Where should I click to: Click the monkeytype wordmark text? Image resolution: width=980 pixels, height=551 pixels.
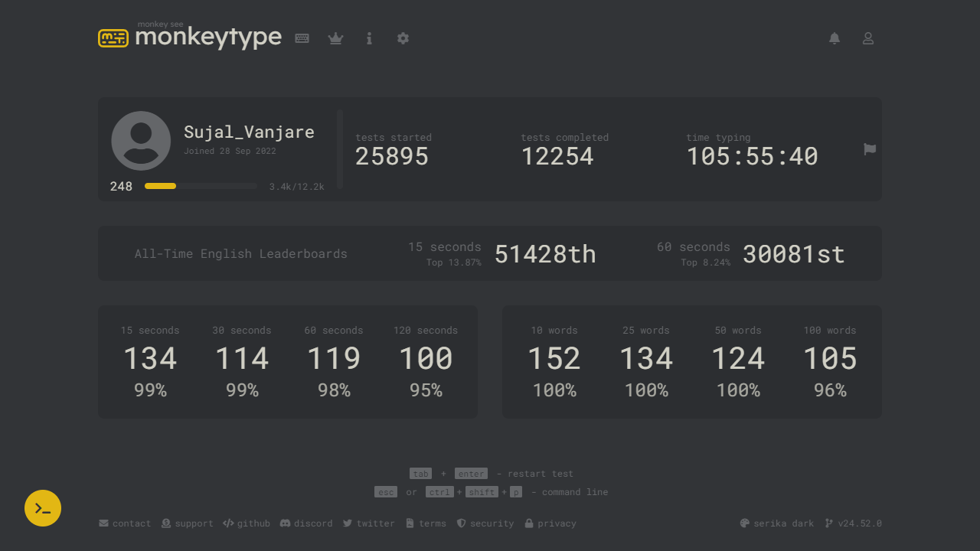click(x=208, y=37)
